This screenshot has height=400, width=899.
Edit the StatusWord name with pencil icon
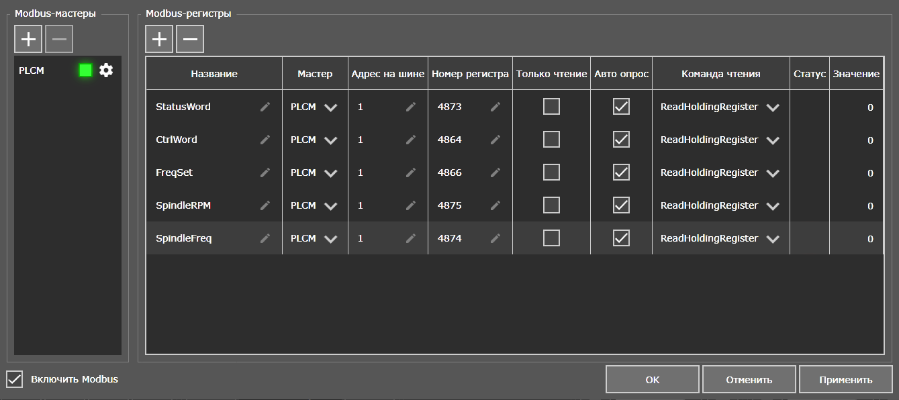click(x=265, y=107)
